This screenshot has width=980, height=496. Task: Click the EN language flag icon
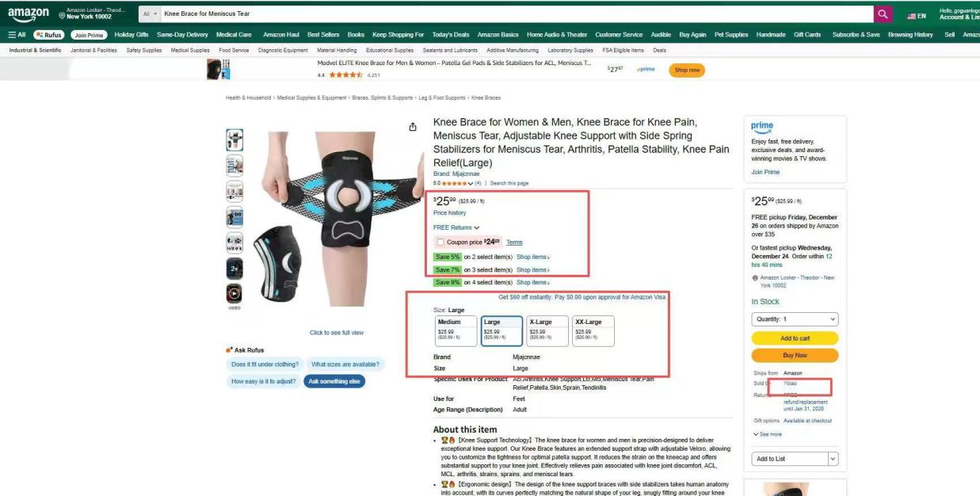pyautogui.click(x=912, y=16)
